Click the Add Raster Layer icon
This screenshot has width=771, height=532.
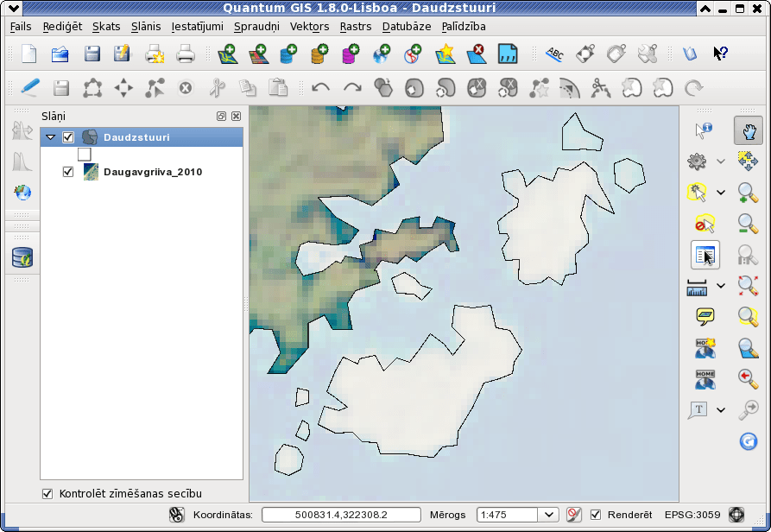tap(257, 54)
